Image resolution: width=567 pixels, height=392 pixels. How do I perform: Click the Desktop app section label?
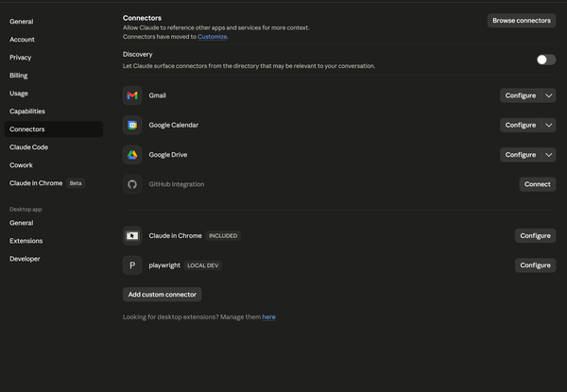pos(26,209)
